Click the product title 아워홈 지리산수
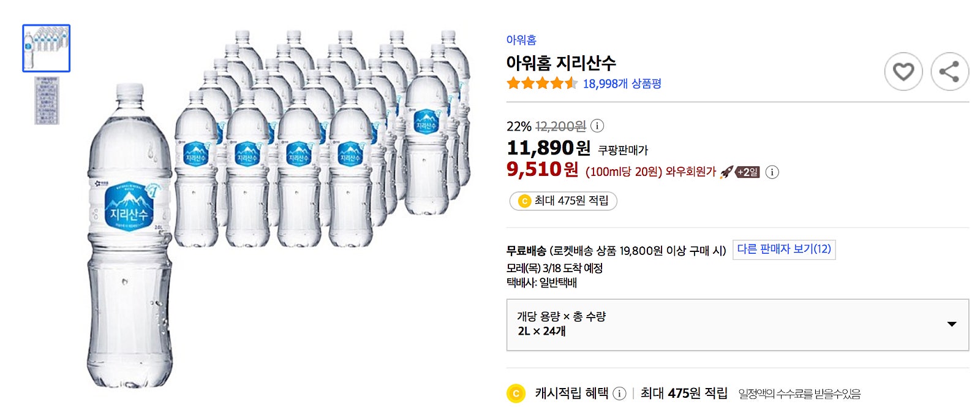980x407 pixels. pyautogui.click(x=560, y=63)
